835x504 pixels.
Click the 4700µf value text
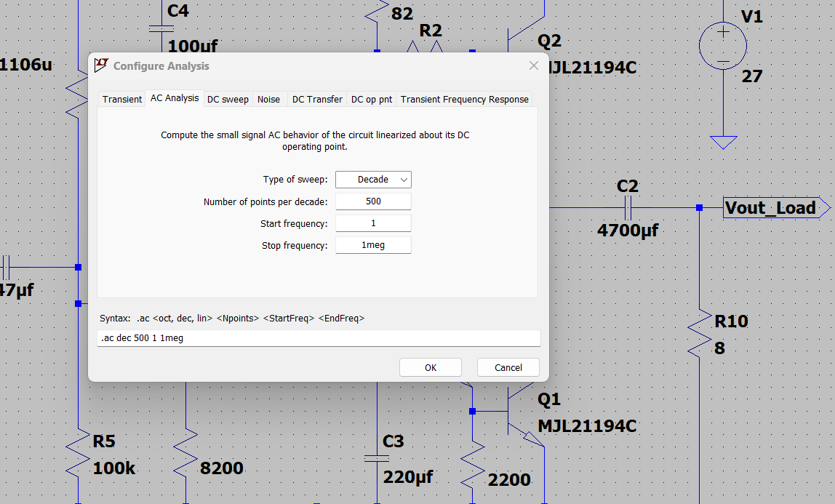pyautogui.click(x=628, y=231)
